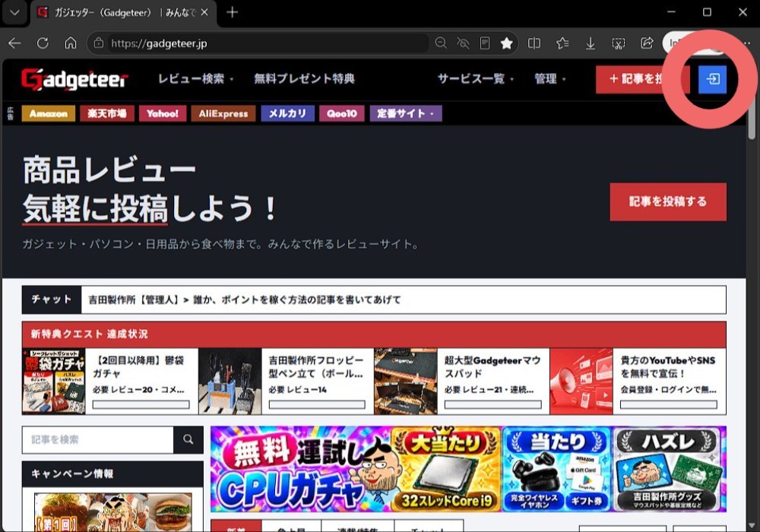This screenshot has width=760, height=532.
Task: Click the Qoo10 shortcut button
Action: click(342, 113)
